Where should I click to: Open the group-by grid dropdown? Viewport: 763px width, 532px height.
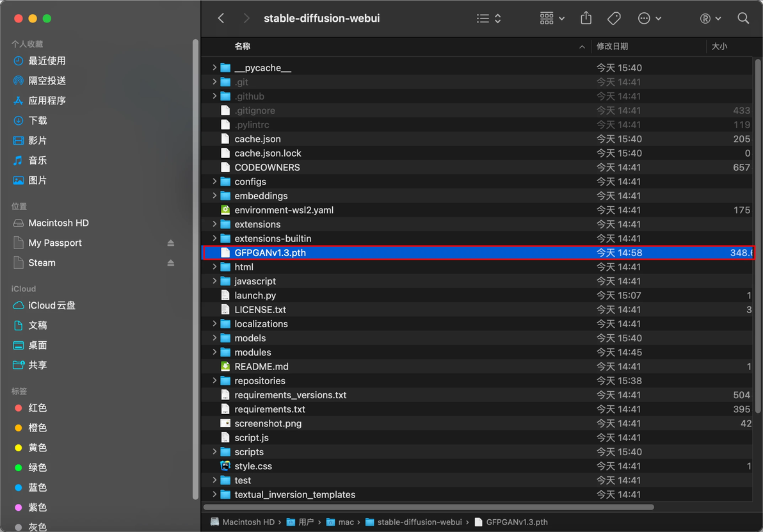[x=552, y=19]
